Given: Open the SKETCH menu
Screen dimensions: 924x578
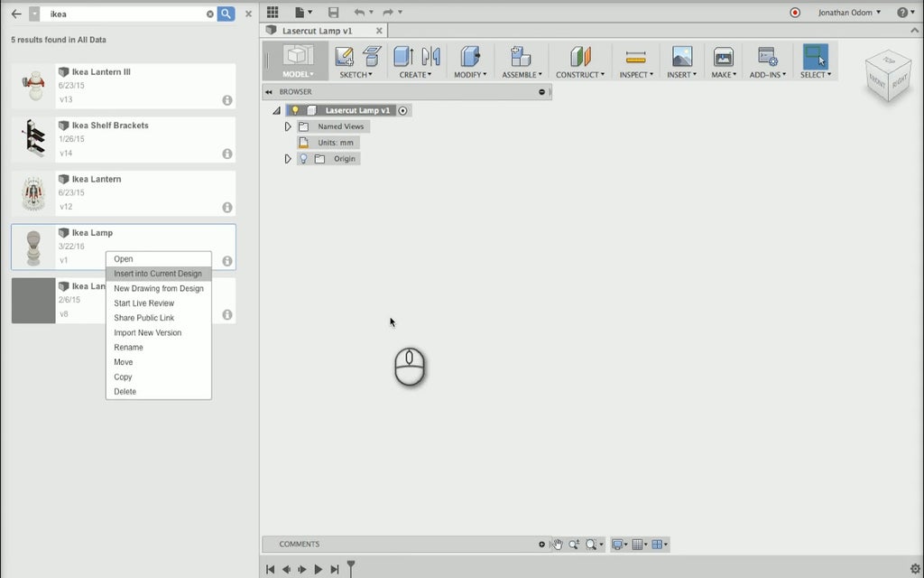Looking at the screenshot, I should coord(356,75).
